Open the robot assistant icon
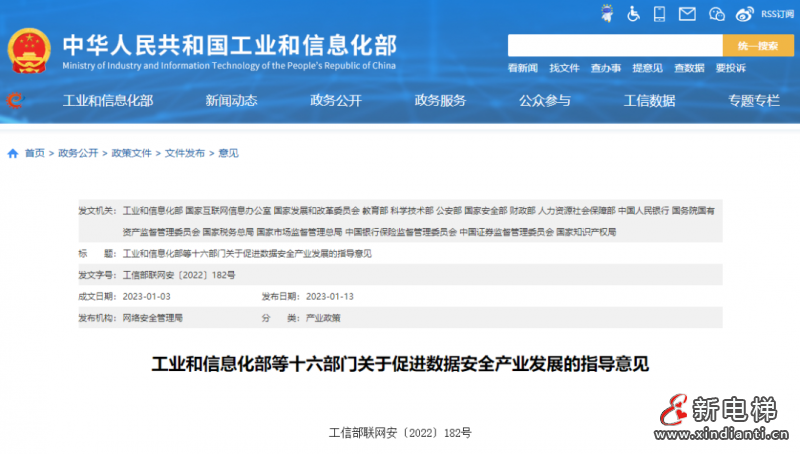Viewport: 800px width, 454px height. tap(607, 13)
